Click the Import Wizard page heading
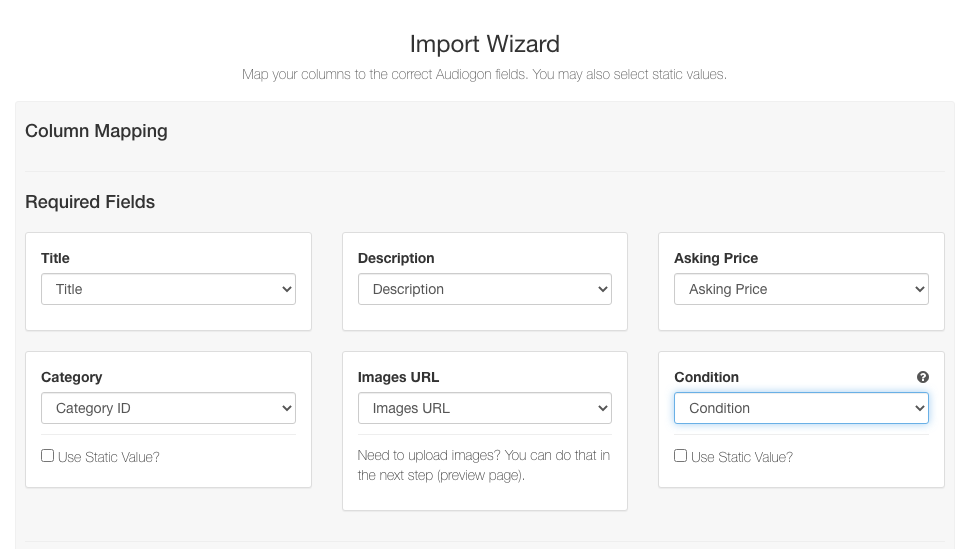The image size is (966, 549). tap(485, 44)
